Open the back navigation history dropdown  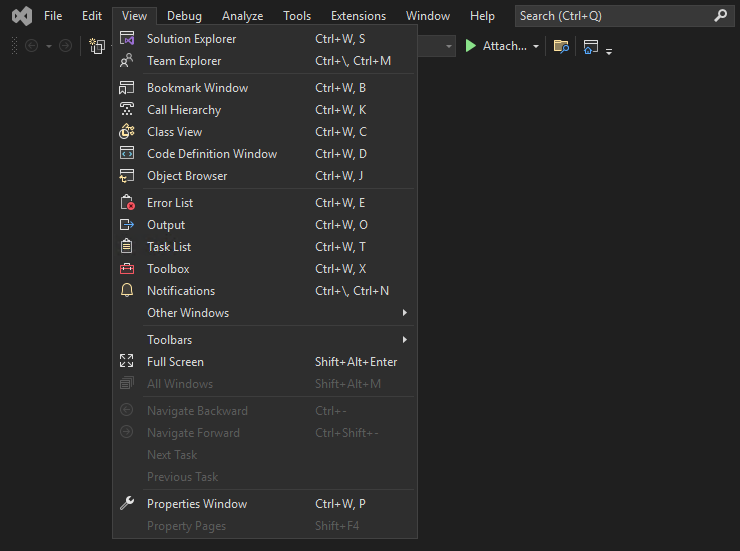pyautogui.click(x=49, y=46)
